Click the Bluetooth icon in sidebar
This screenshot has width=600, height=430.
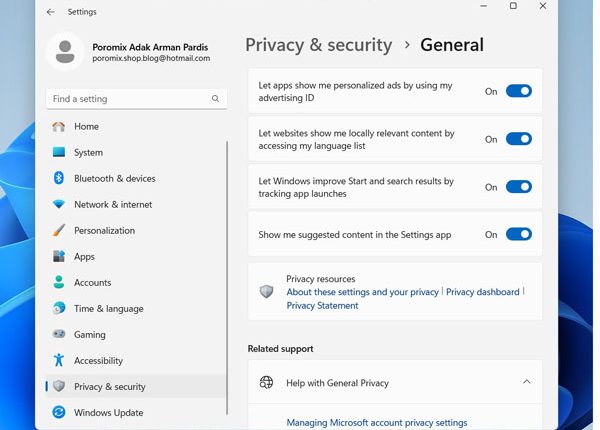point(59,178)
